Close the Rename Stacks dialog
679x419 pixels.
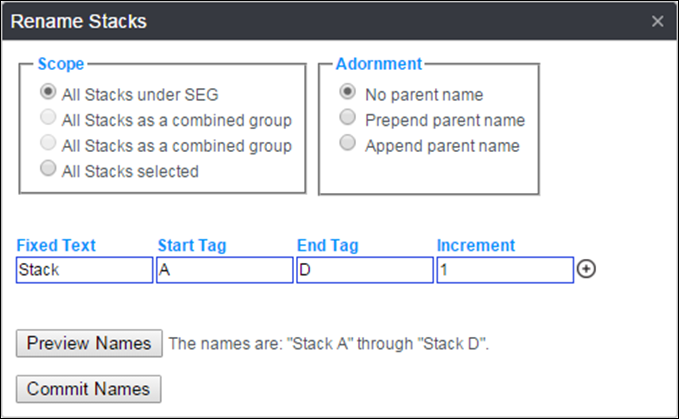657,21
